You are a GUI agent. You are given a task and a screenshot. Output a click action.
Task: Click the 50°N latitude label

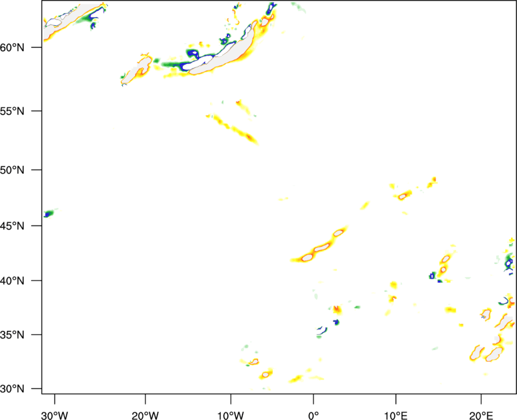(x=12, y=171)
